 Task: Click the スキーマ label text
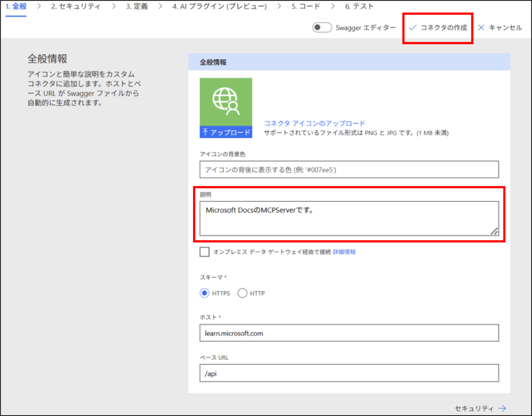[x=211, y=277]
